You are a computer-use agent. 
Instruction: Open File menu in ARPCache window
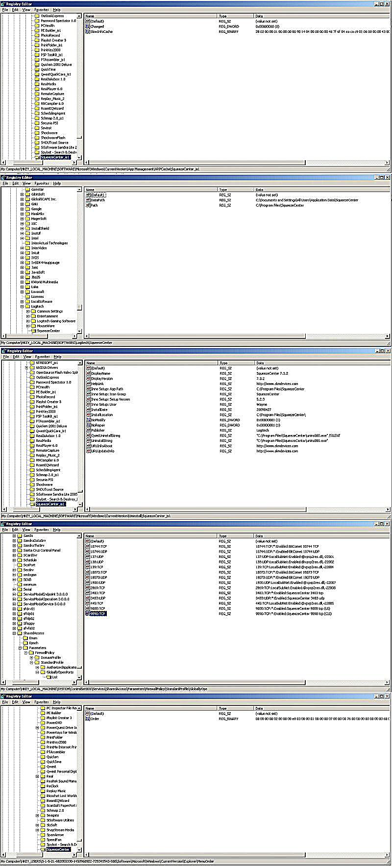tap(5, 10)
